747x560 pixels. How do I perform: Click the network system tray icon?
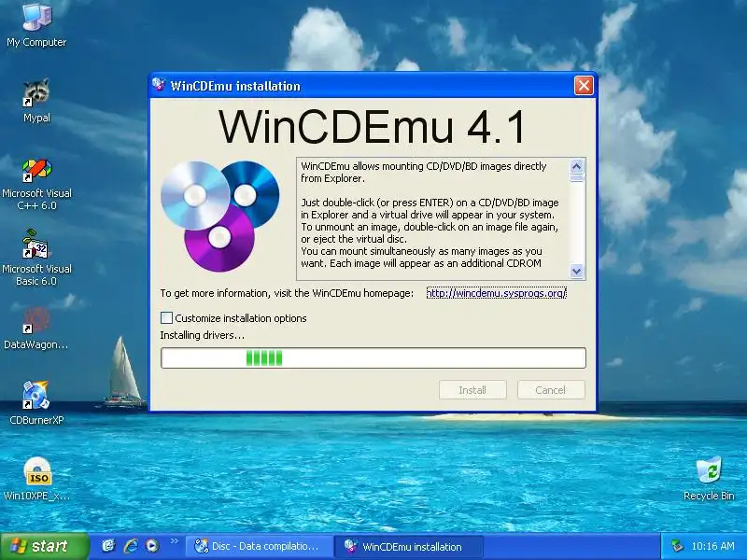point(677,546)
